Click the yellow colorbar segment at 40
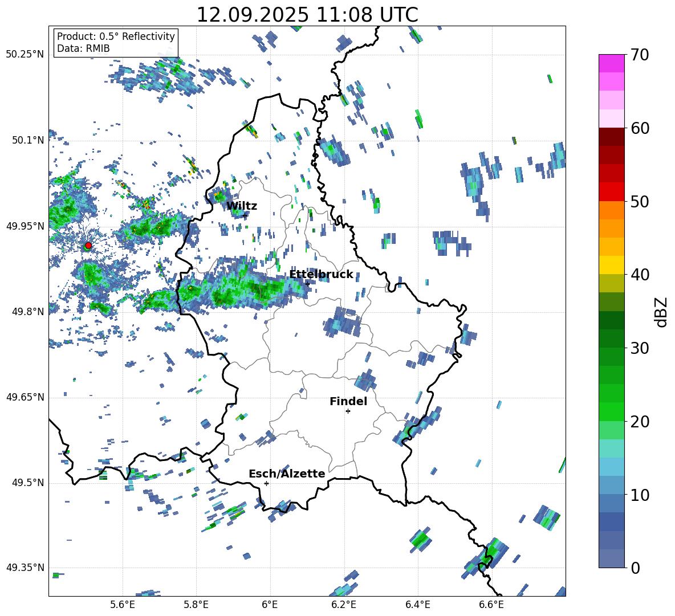Screen dimensions: 675x616 pyautogui.click(x=612, y=265)
